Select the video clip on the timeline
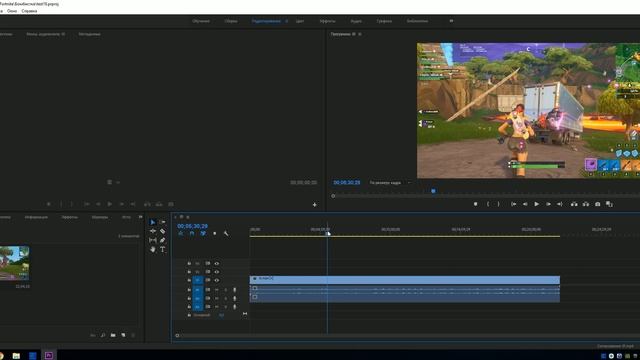The height and width of the screenshot is (360, 640). 404,280
